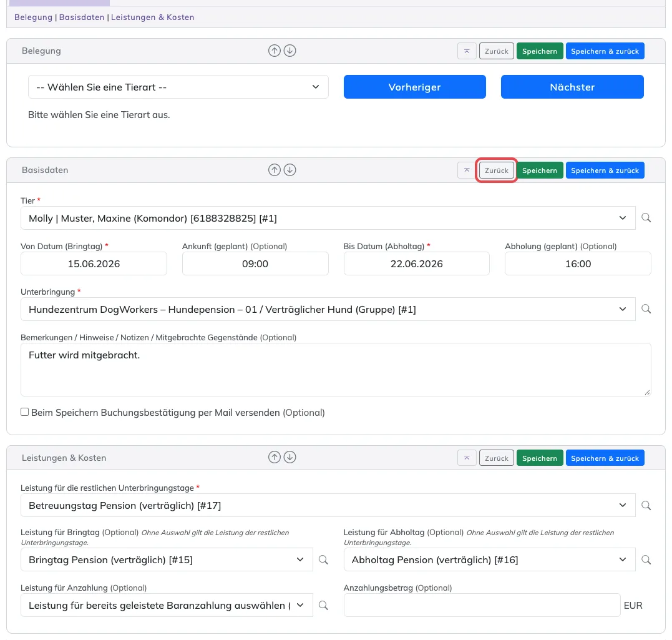The width and height of the screenshot is (672, 640).
Task: Click the Anzahlungsbetrag amount field
Action: pyautogui.click(x=482, y=605)
